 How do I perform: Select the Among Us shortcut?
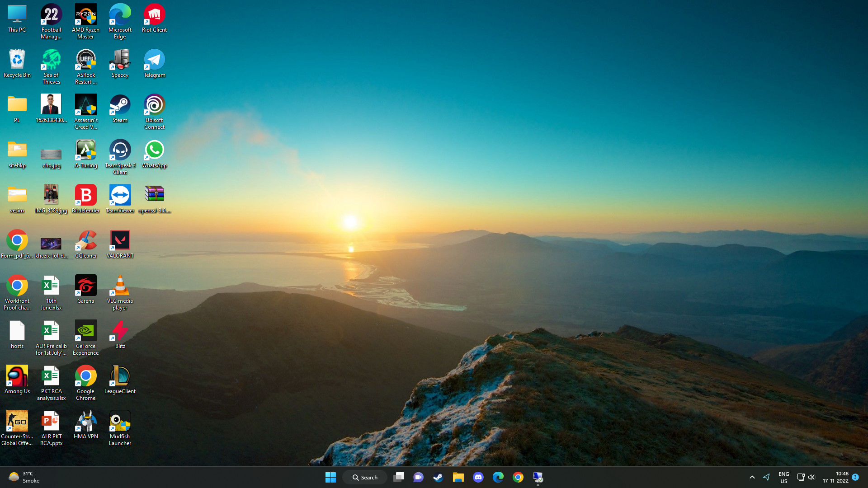tap(17, 380)
